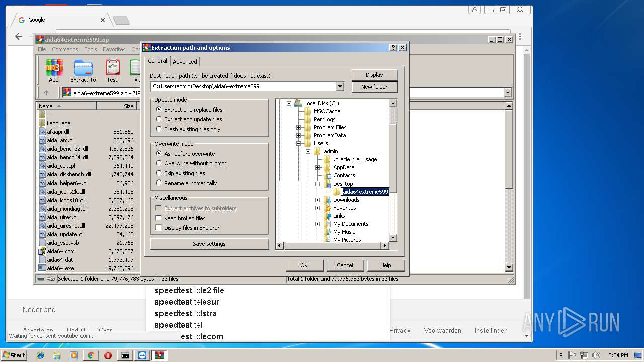The image size is (644, 362).
Task: Click the Cancel button
Action: click(345, 265)
